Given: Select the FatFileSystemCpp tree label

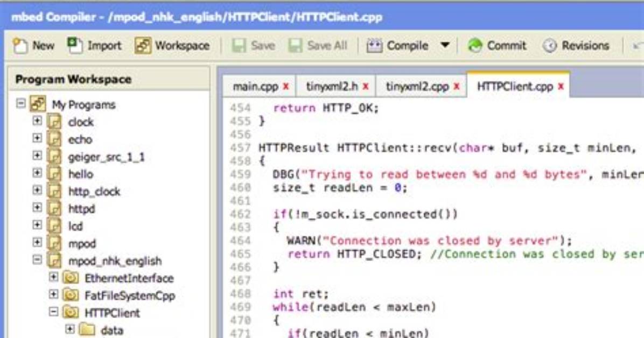Looking at the screenshot, I should coord(130,295).
